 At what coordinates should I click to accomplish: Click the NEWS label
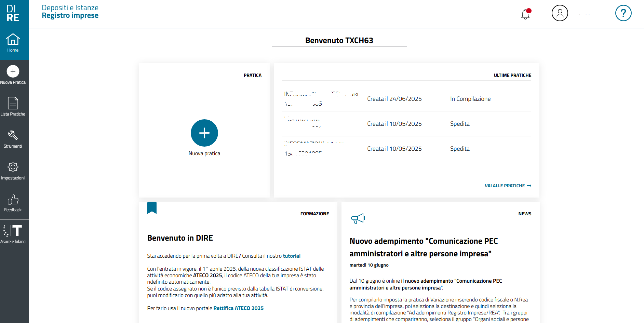(x=525, y=214)
